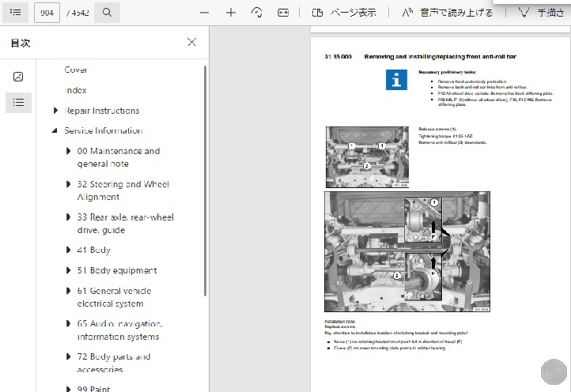Expand the Repair Instructions node
This screenshot has width=571, height=392.
[x=55, y=111]
